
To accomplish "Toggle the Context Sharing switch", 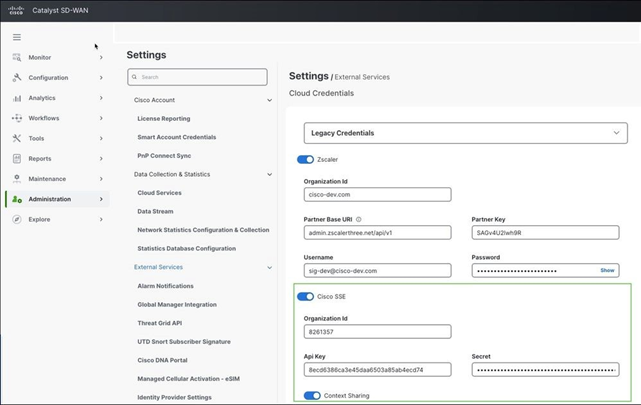I will point(312,396).
